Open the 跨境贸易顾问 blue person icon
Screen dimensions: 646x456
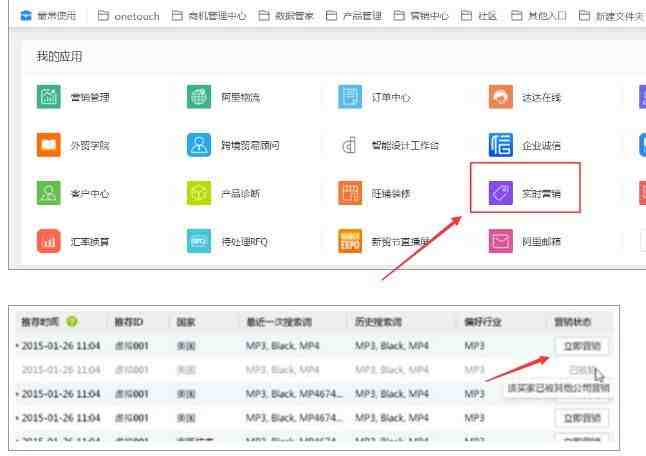click(x=199, y=145)
